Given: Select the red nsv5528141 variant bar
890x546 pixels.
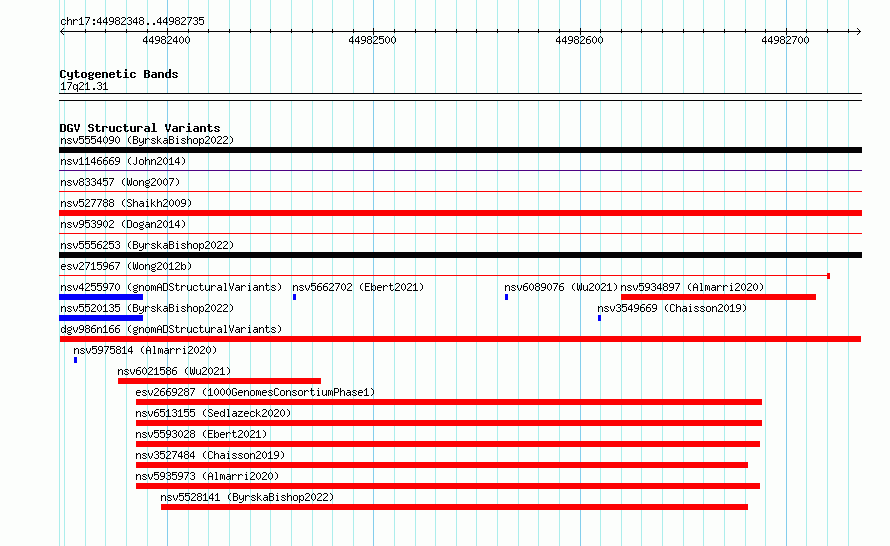Looking at the screenshot, I should tap(454, 507).
